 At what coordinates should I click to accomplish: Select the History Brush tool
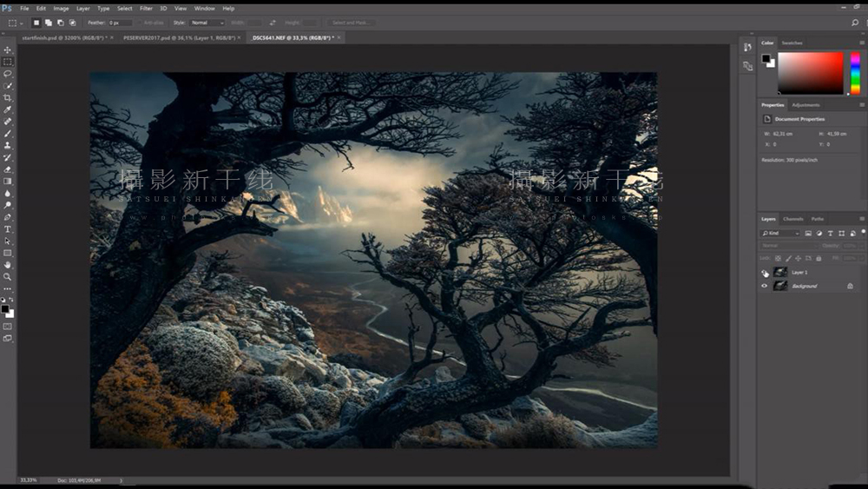[x=8, y=157]
